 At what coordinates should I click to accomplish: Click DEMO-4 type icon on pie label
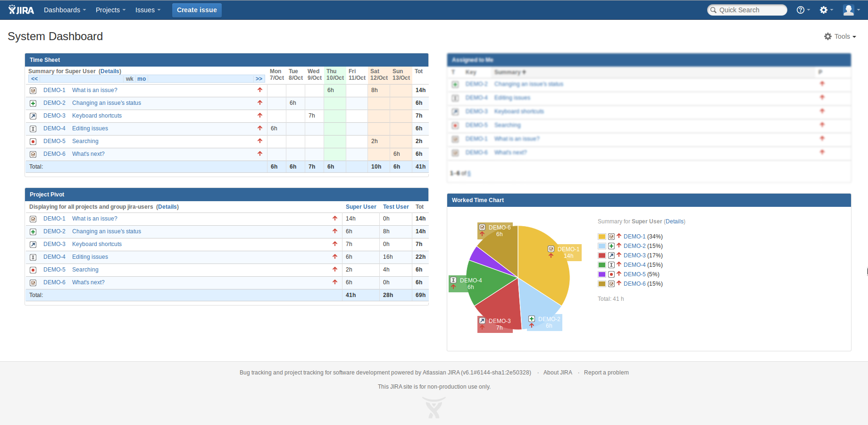(x=453, y=280)
